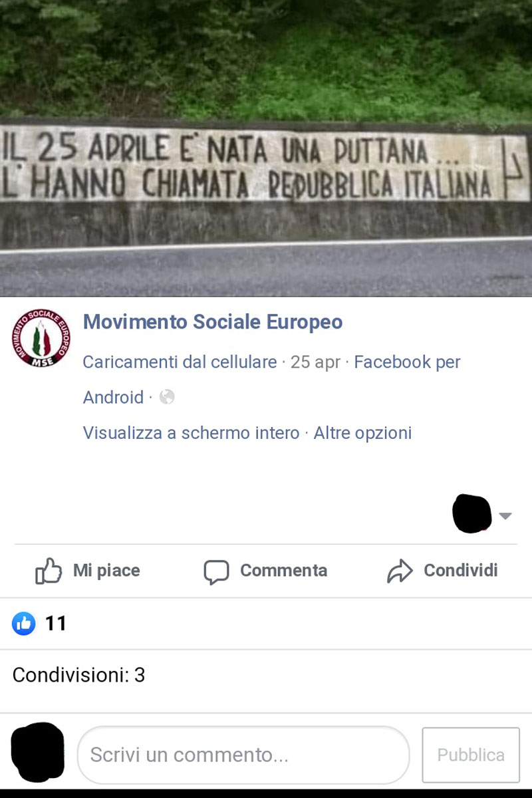Open the graffiti wall photo

266,148
